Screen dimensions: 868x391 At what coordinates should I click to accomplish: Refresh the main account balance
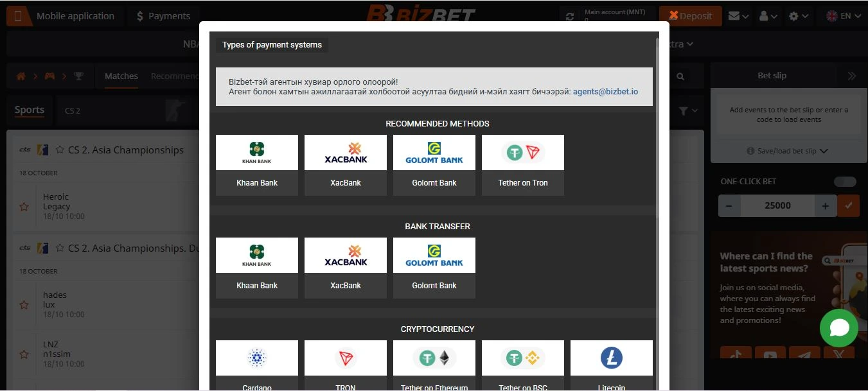click(570, 16)
